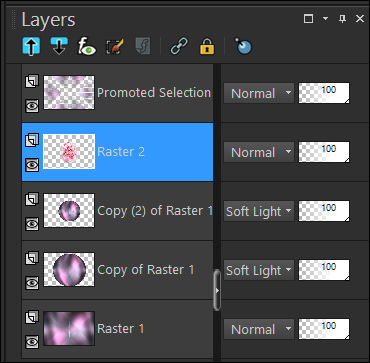Toggle layer effects visibility icon

(87, 46)
